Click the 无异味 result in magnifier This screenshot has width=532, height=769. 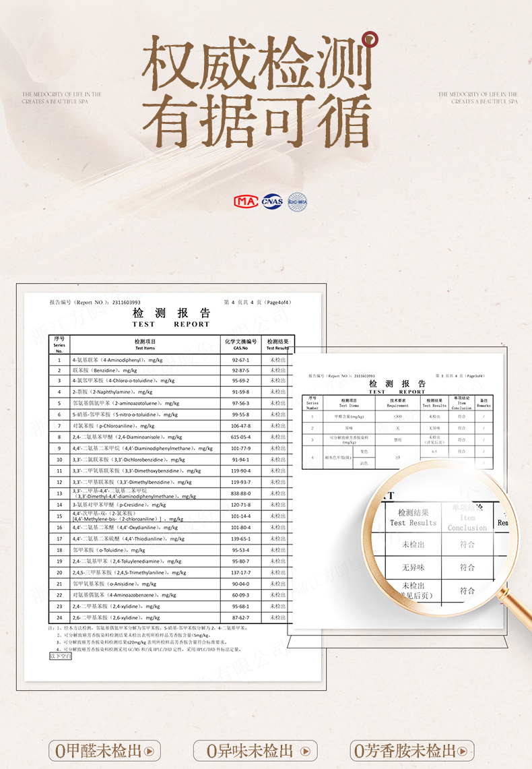[413, 567]
